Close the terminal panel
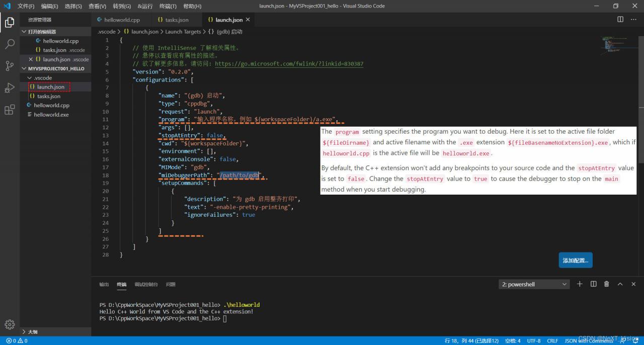This screenshot has width=644, height=345. [633, 284]
